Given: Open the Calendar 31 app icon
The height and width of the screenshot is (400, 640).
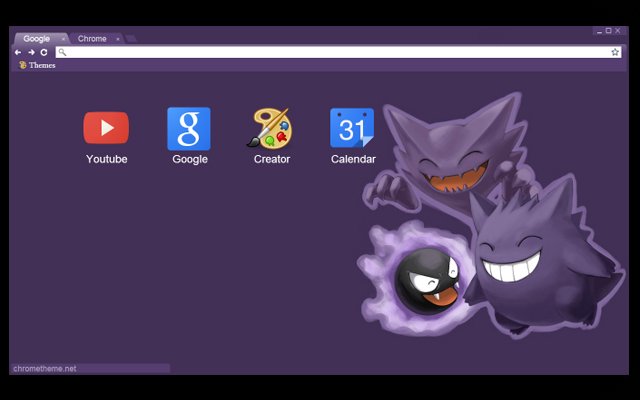Looking at the screenshot, I should 352,128.
